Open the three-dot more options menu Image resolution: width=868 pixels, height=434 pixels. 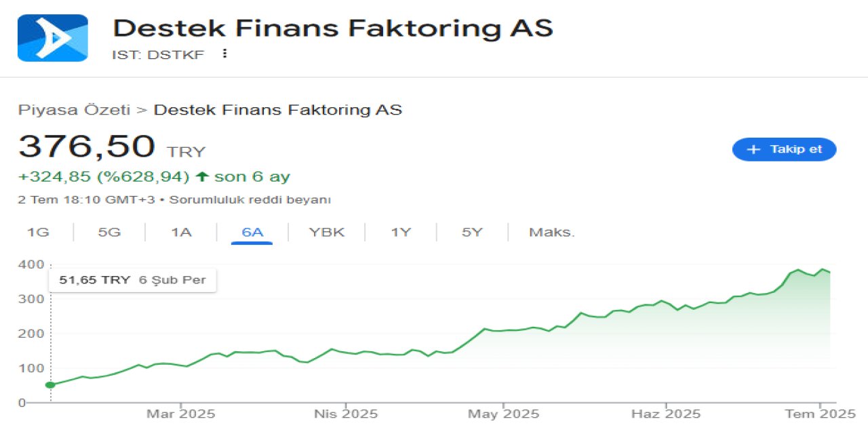225,54
